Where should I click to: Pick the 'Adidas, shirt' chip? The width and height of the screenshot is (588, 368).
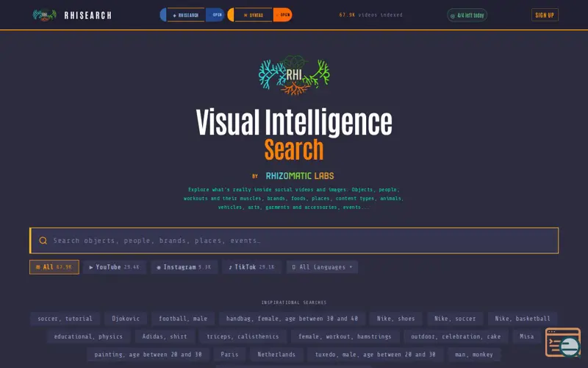[x=165, y=336]
